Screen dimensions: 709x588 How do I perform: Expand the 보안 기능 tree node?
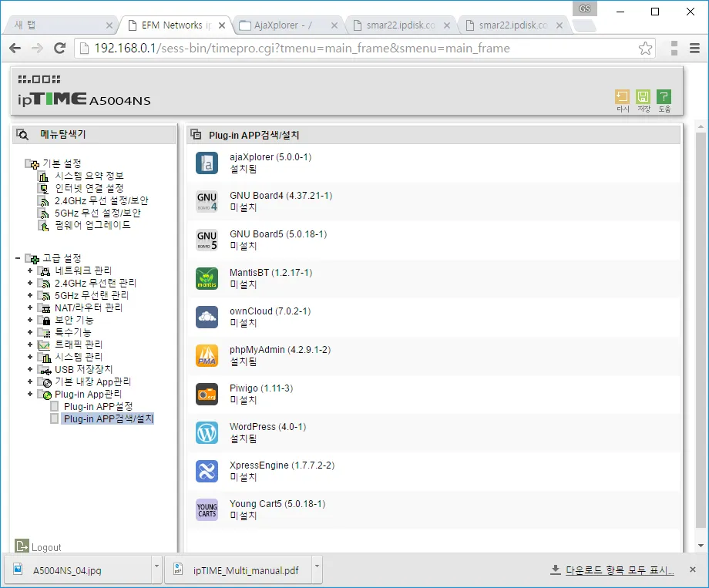(x=30, y=320)
